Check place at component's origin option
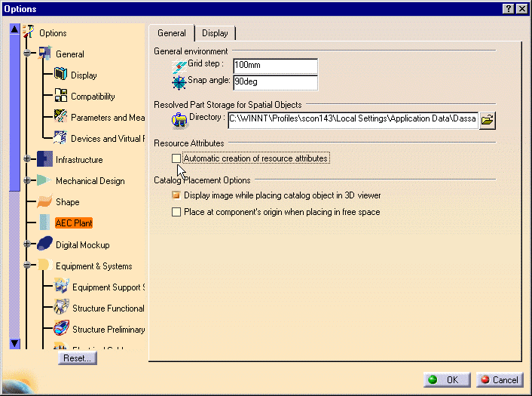532x396 pixels. coord(176,212)
